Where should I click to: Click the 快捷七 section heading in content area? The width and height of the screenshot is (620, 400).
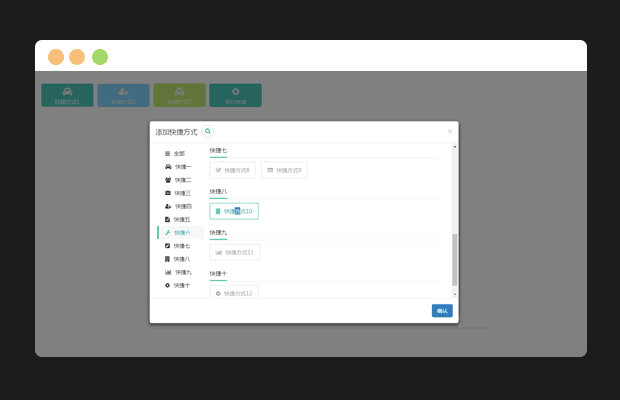coord(218,151)
